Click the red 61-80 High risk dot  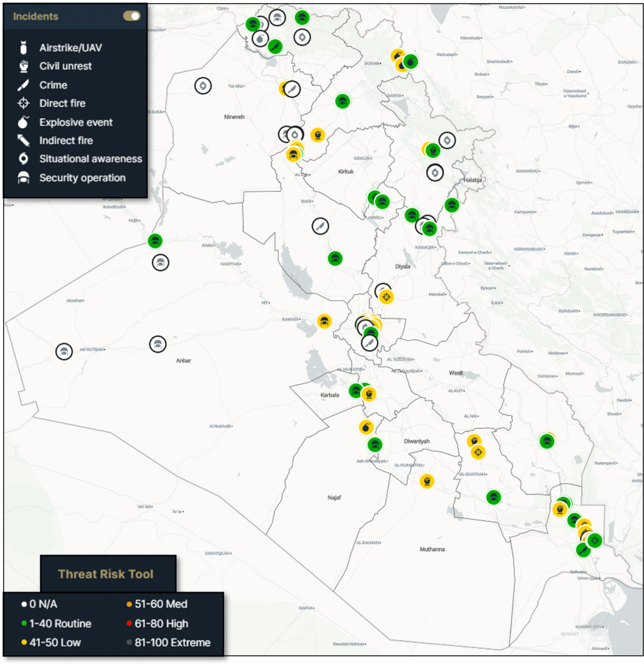tap(129, 623)
